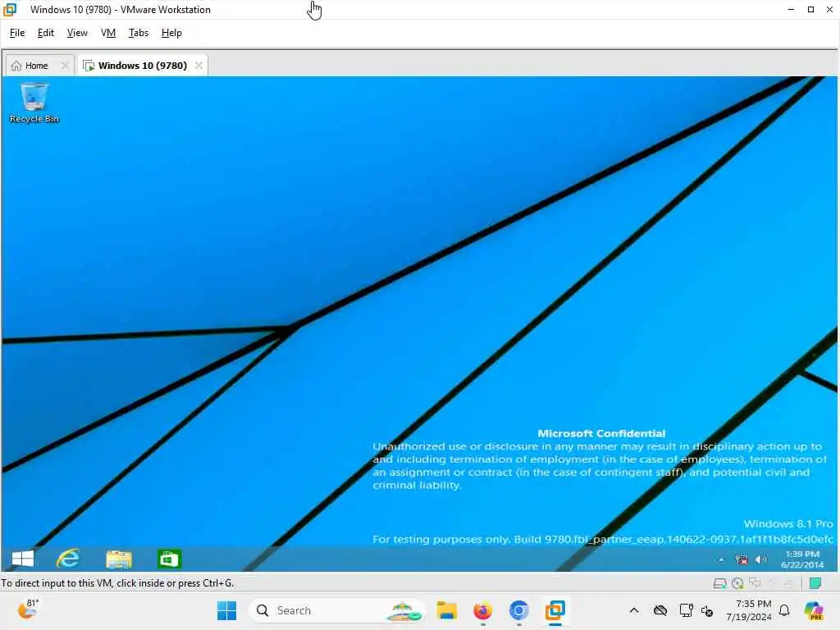840x630 pixels.
Task: Minimize the VMware Workstation window
Action: coord(791,9)
